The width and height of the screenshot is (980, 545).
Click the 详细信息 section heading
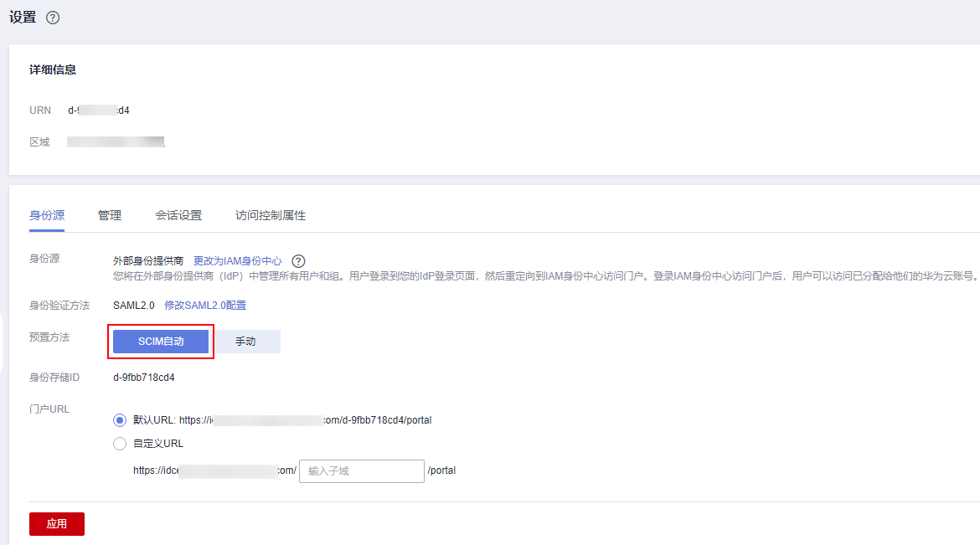point(53,70)
